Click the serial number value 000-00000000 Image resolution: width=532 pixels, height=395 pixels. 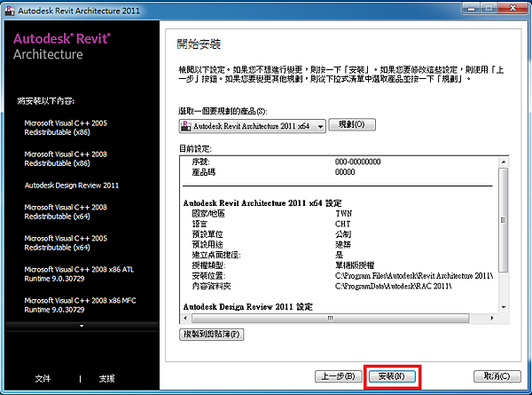(x=357, y=162)
